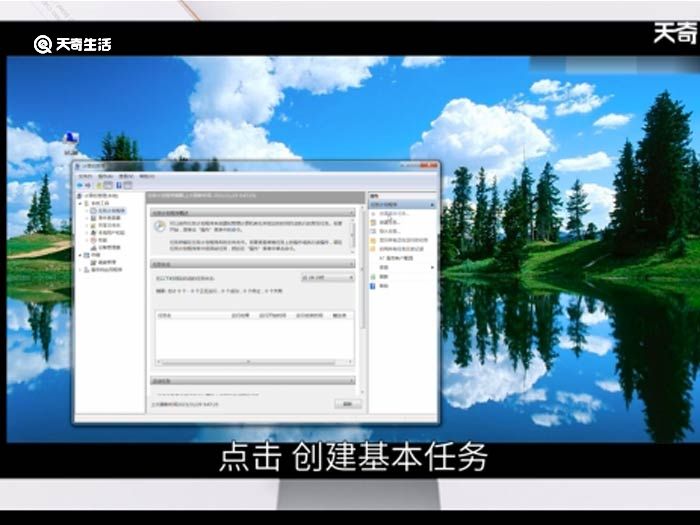Expand the 服务和应用程序 tree arrow
Screen dimensions: 700x525
[x=80, y=269]
